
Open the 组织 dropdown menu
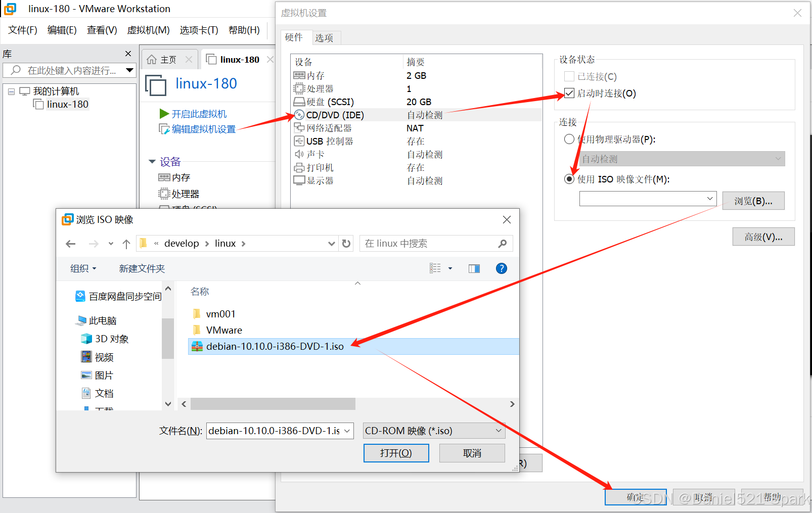(83, 268)
